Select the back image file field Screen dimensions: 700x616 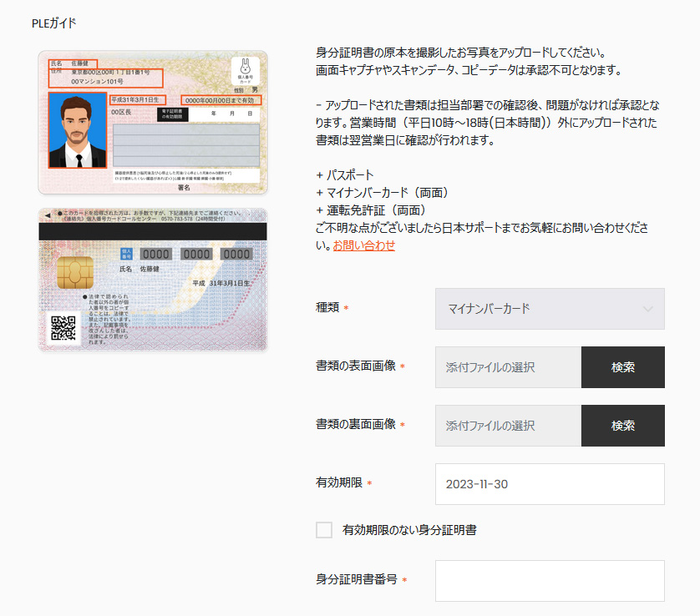(508, 426)
